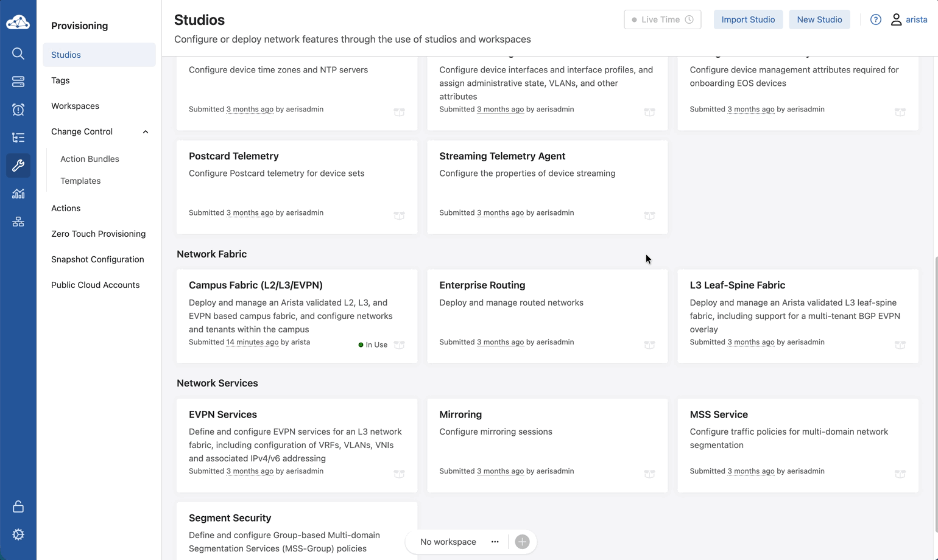Click the "Provisioning" sidebar heading
Image resolution: width=938 pixels, height=560 pixels.
[79, 26]
